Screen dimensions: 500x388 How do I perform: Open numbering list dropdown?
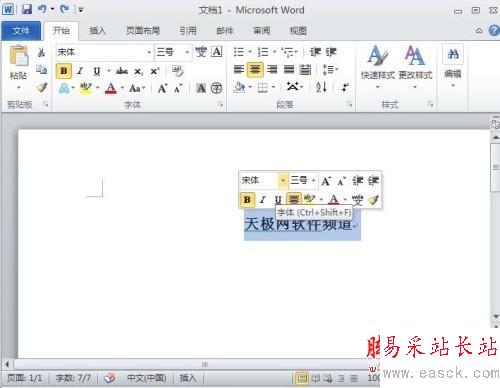274,52
